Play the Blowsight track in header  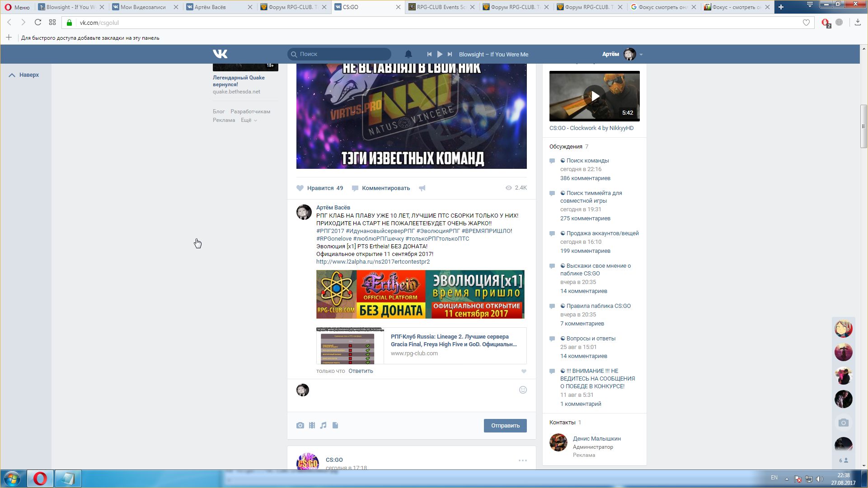click(440, 54)
